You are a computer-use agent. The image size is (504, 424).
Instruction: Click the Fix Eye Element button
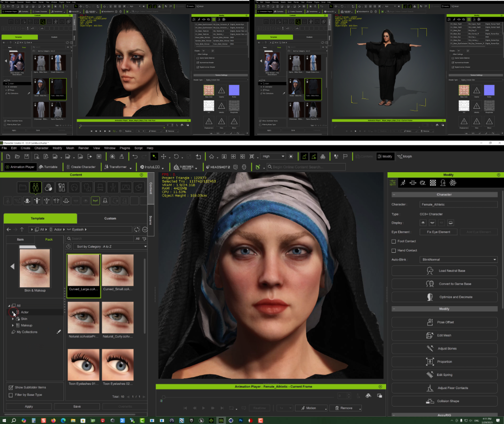coord(439,232)
